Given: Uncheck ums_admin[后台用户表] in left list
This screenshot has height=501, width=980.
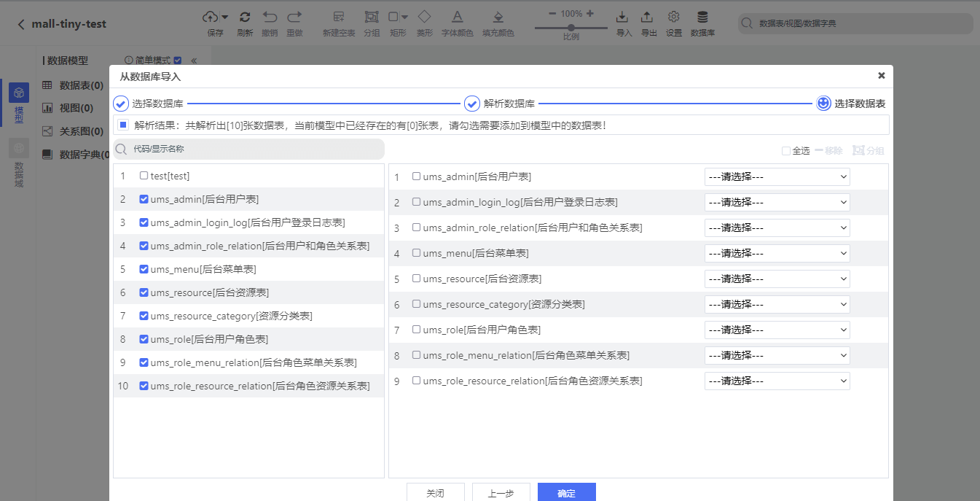Looking at the screenshot, I should pos(144,199).
